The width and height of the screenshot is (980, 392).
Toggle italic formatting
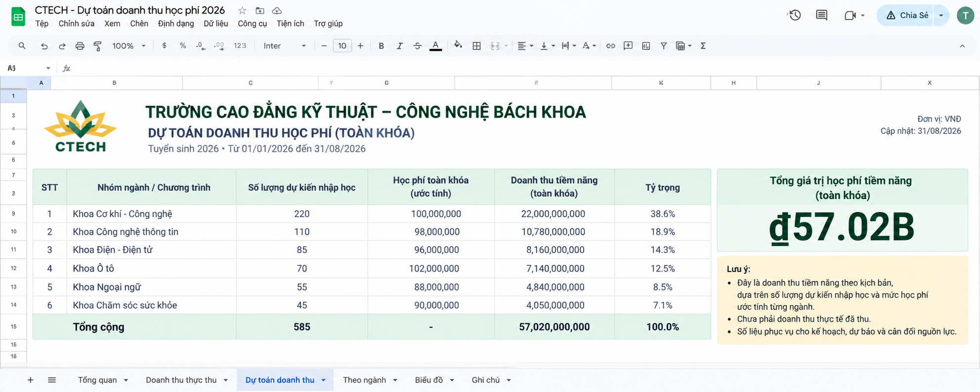[399, 46]
